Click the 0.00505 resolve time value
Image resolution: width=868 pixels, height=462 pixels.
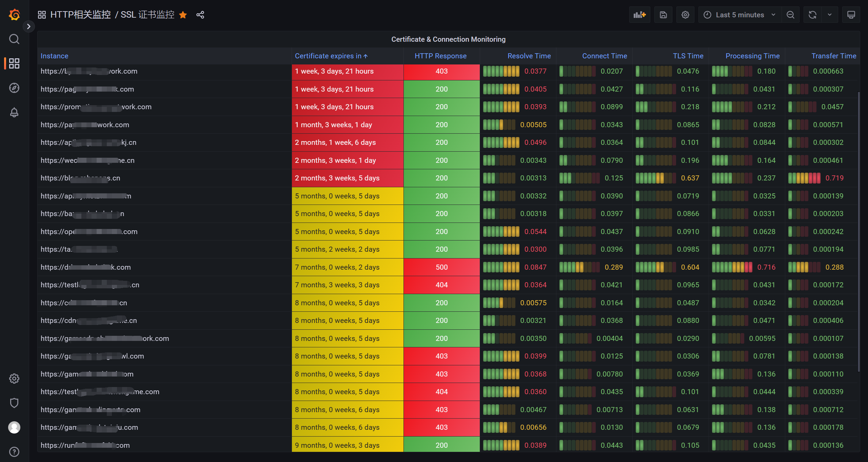pos(533,125)
